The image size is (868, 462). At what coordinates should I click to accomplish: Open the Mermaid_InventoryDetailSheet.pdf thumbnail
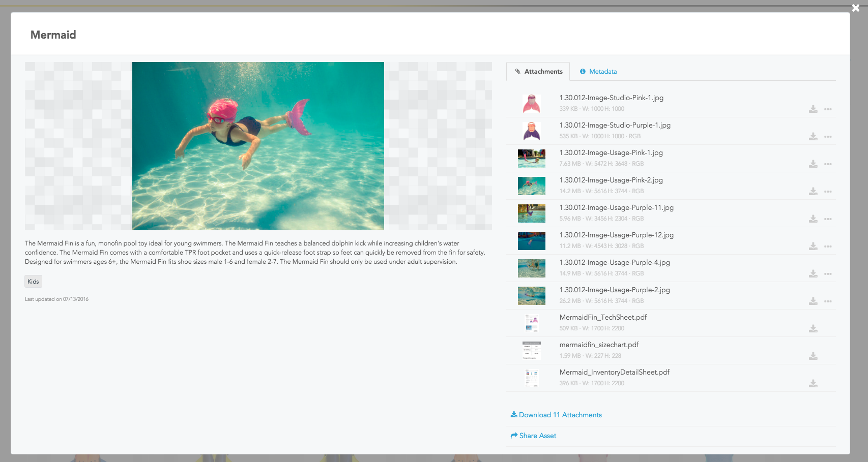pyautogui.click(x=532, y=378)
